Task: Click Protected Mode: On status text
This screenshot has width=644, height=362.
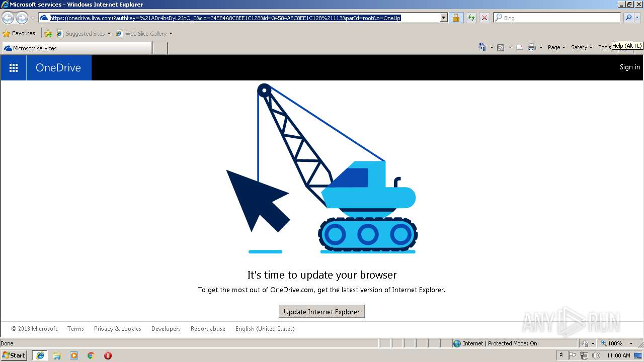Action: (x=513, y=343)
